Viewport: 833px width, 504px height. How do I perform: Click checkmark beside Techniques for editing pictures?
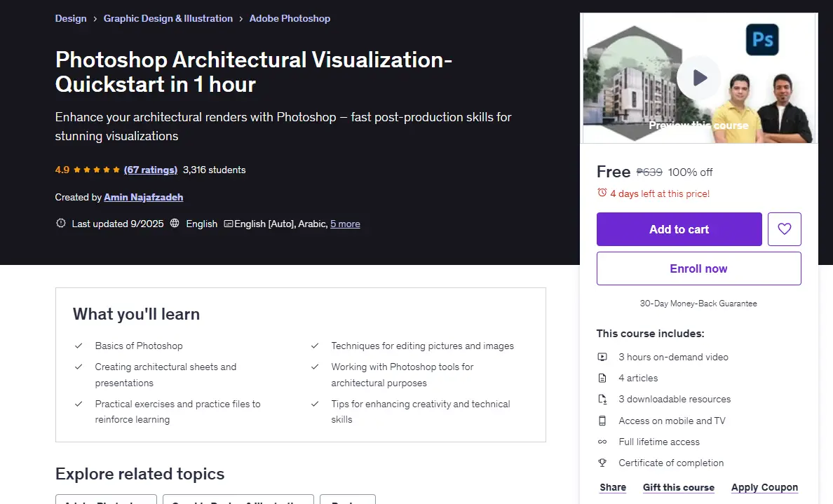point(315,346)
